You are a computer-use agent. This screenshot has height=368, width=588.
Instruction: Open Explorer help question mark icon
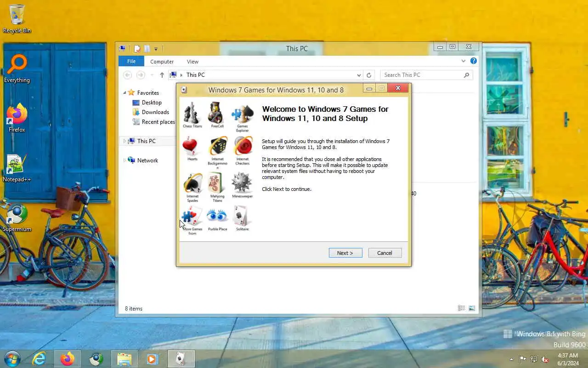(x=473, y=61)
